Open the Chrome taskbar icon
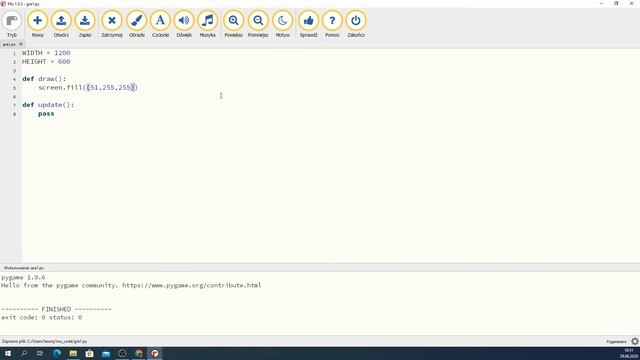 [x=139, y=353]
